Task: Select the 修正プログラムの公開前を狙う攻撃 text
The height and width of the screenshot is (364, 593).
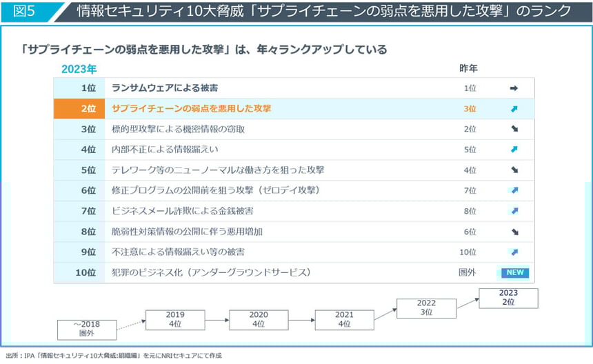Action: coord(216,190)
